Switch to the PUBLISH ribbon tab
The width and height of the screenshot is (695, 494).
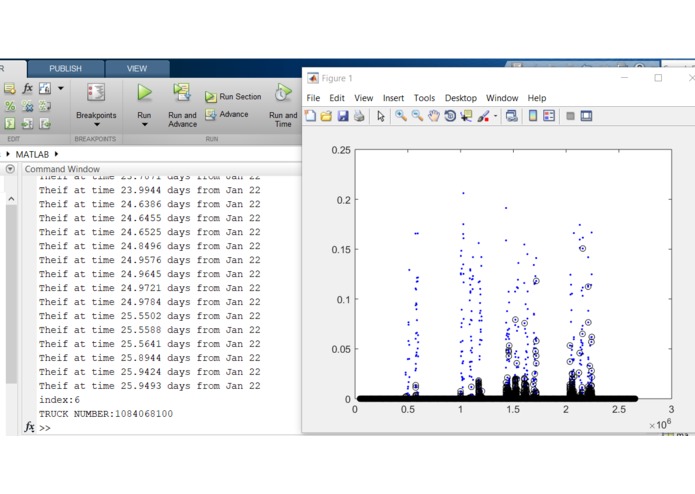tap(66, 69)
